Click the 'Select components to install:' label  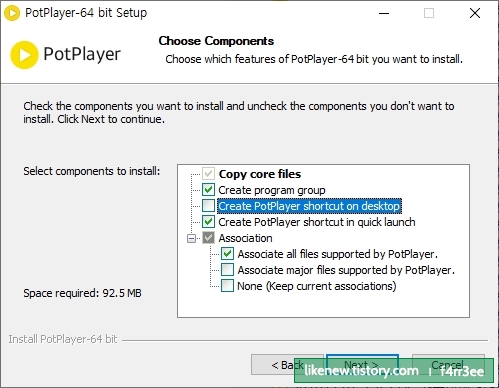click(x=92, y=171)
